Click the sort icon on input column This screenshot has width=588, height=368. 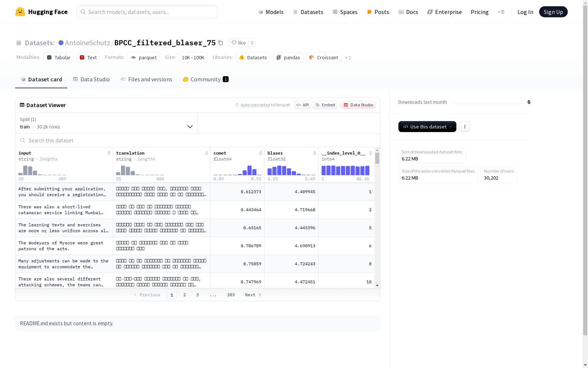[x=109, y=153]
